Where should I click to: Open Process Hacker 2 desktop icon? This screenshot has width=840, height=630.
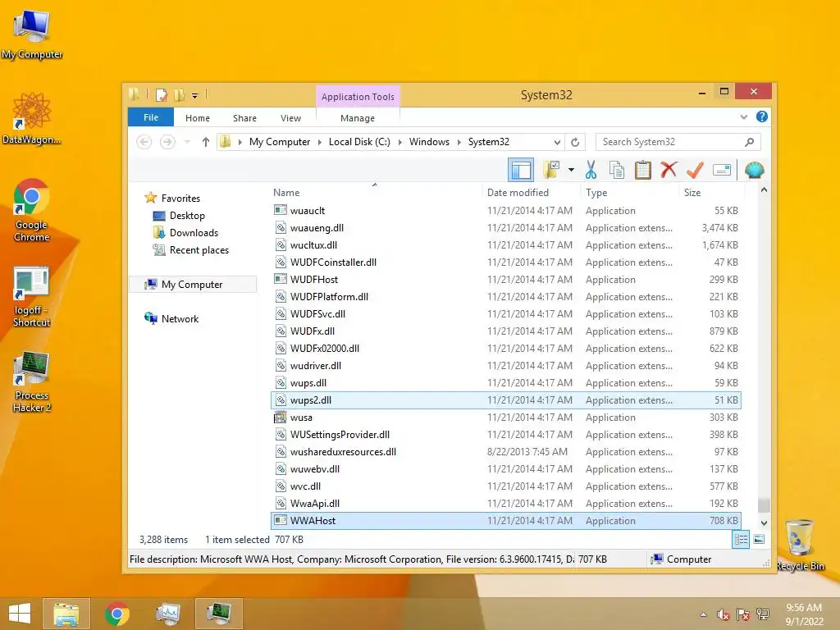click(x=32, y=381)
